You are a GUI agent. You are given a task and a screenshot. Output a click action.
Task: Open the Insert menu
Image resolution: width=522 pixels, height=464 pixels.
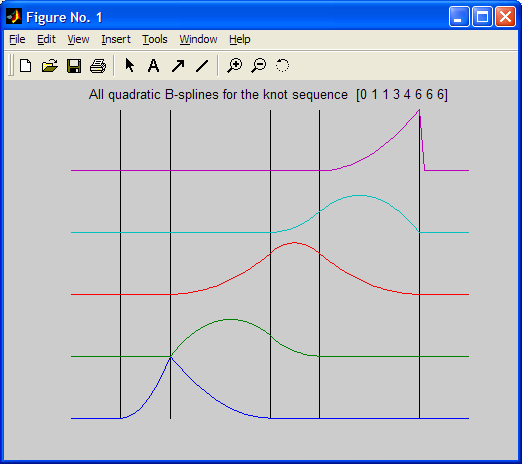point(116,39)
